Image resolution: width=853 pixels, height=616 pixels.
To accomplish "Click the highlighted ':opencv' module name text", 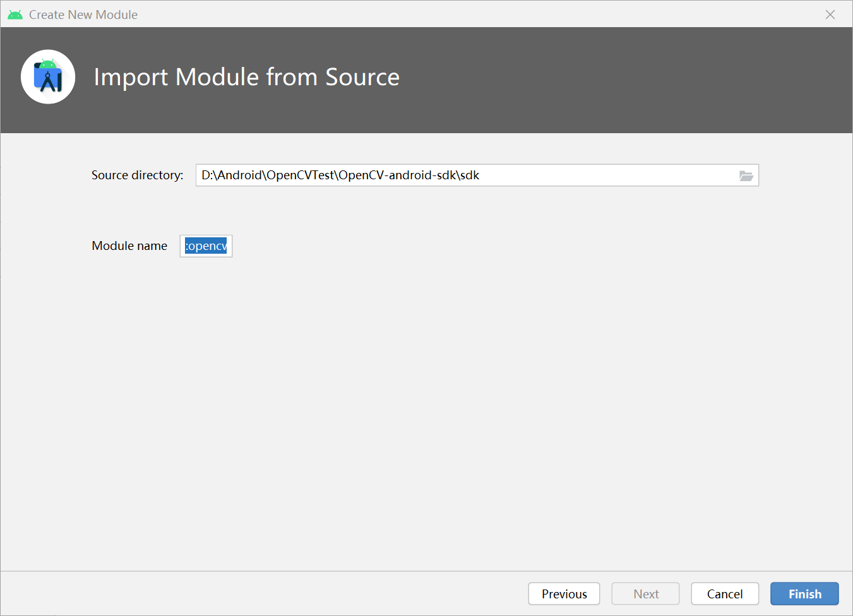I will 206,246.
